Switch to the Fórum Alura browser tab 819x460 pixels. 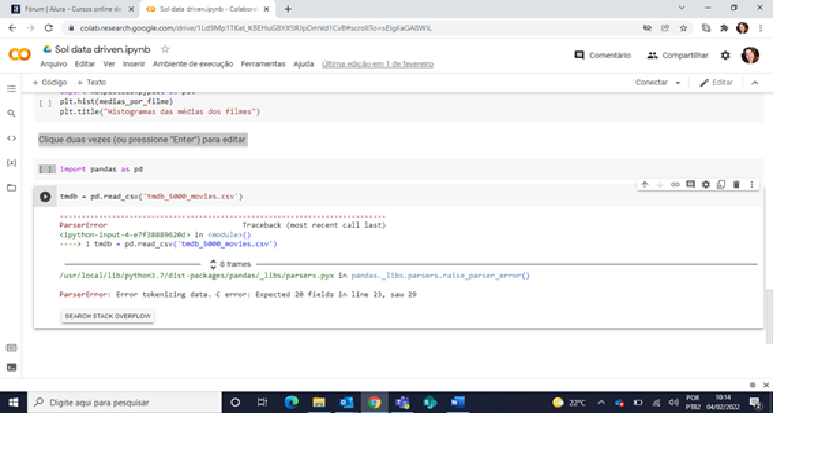pos(71,9)
